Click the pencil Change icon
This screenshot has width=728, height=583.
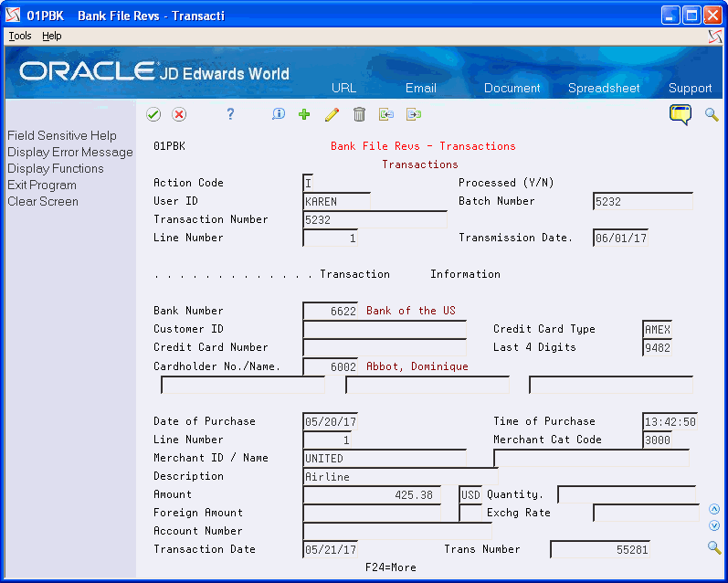tap(332, 114)
